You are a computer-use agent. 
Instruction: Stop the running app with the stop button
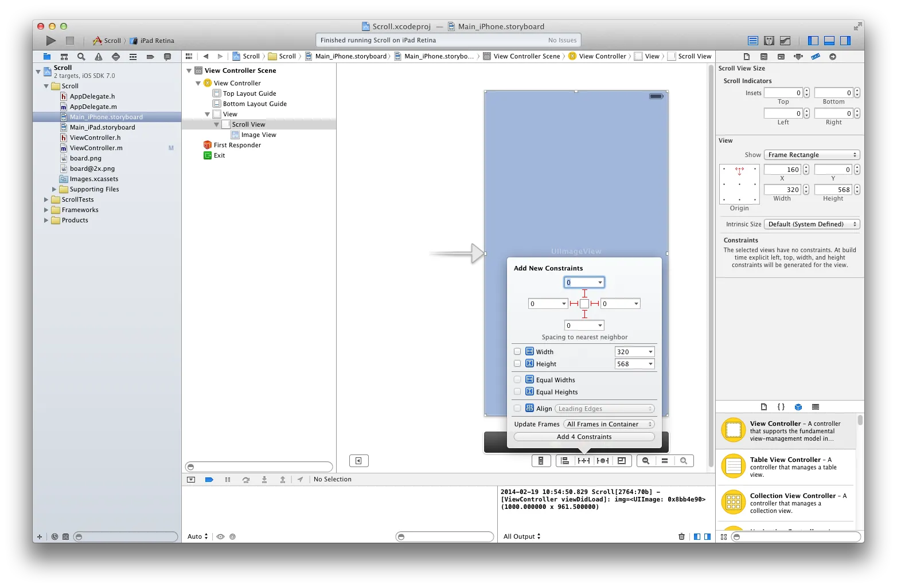click(70, 41)
